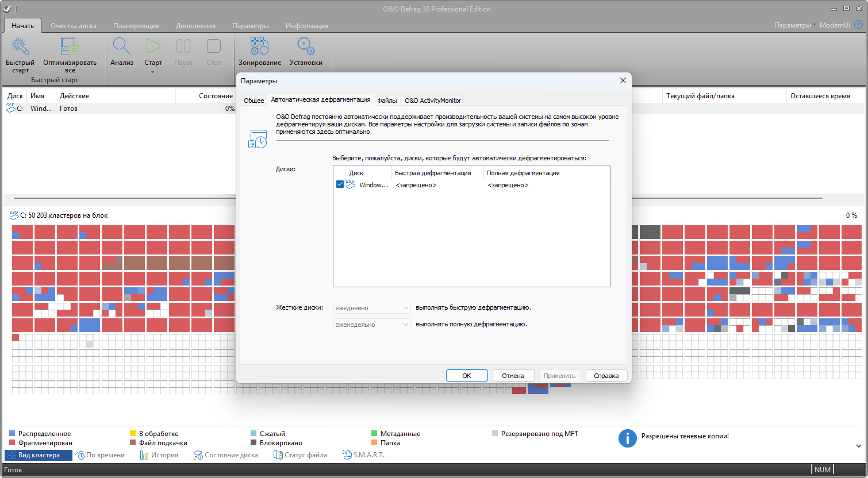Switch to the Files (Файлы) tab
This screenshot has height=478, width=868.
(387, 101)
